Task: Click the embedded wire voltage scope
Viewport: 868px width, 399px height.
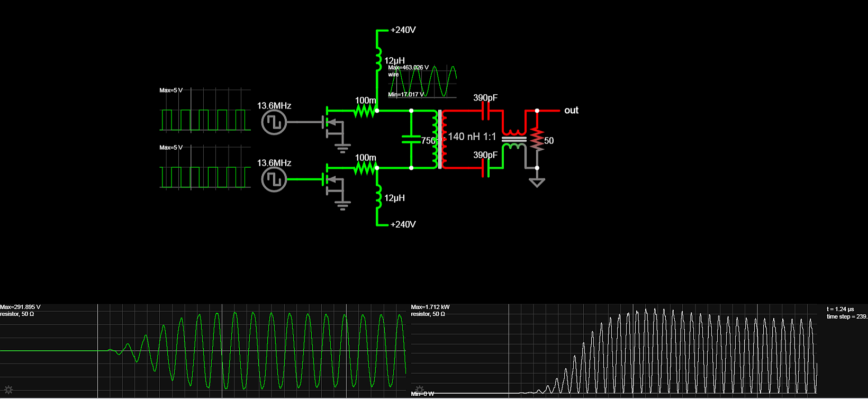Action: 422,81
